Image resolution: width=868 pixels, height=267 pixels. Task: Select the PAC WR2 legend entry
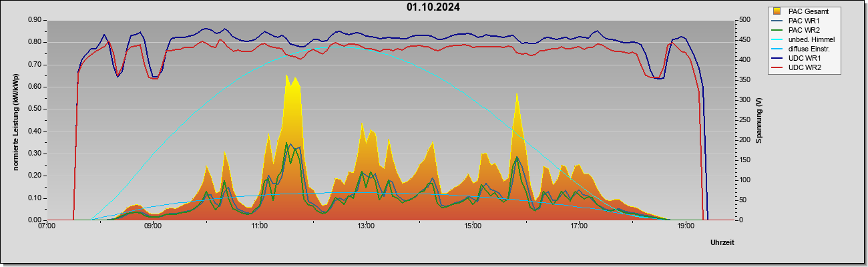point(805,30)
